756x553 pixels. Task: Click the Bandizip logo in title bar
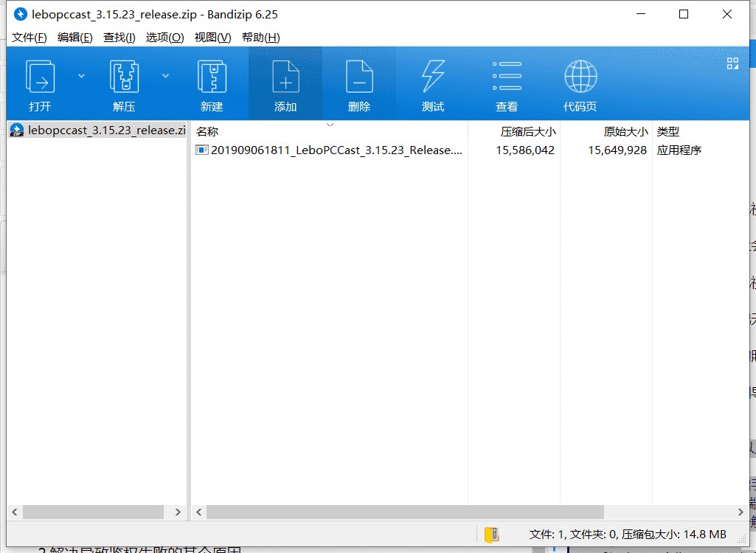(x=20, y=15)
